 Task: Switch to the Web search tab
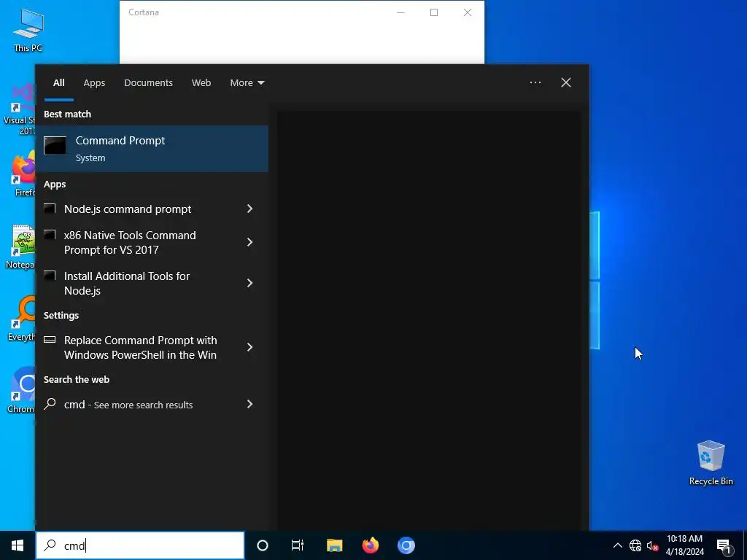[201, 83]
